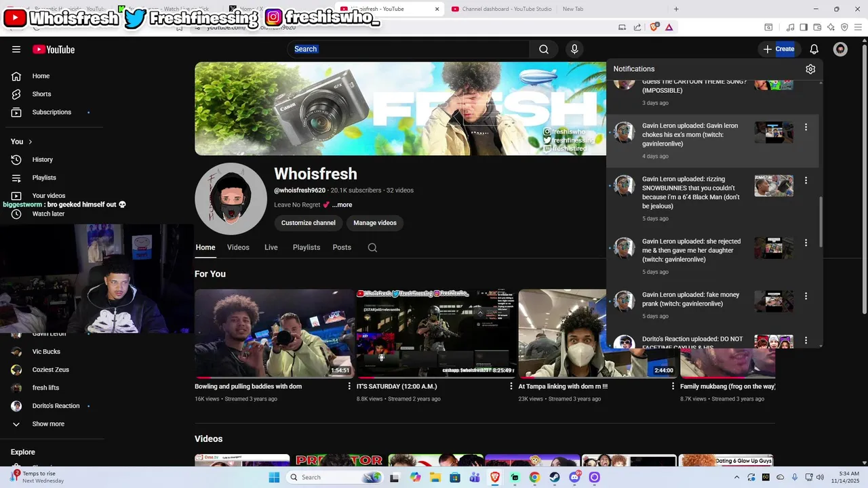
Task: Open the YouTube guide hamburger menu
Action: coord(16,49)
